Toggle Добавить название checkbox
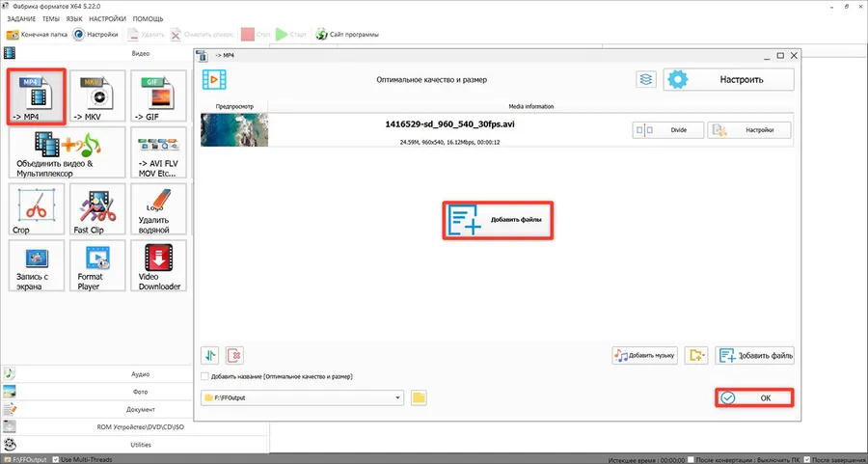 click(x=204, y=376)
